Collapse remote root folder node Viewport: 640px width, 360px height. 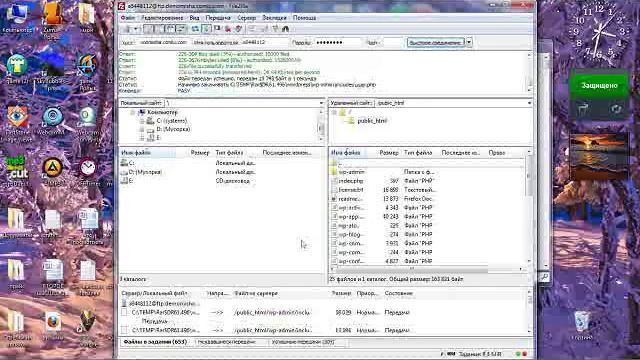click(334, 112)
